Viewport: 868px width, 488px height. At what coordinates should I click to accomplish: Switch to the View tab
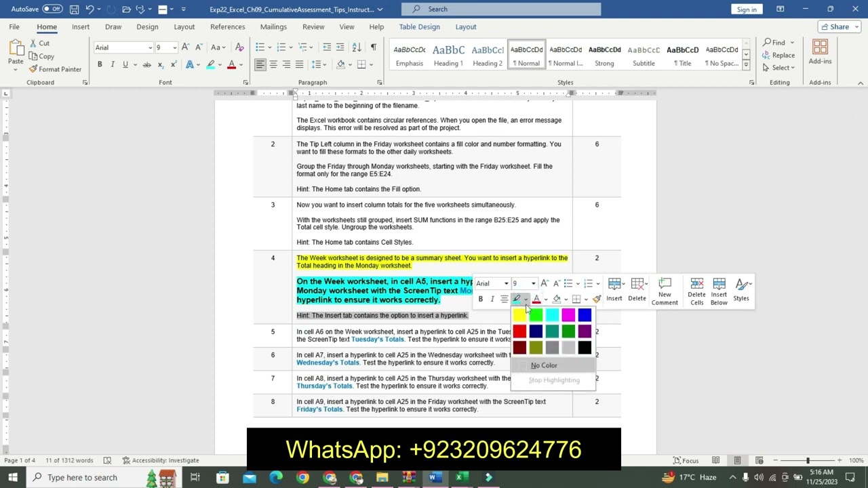coord(347,27)
